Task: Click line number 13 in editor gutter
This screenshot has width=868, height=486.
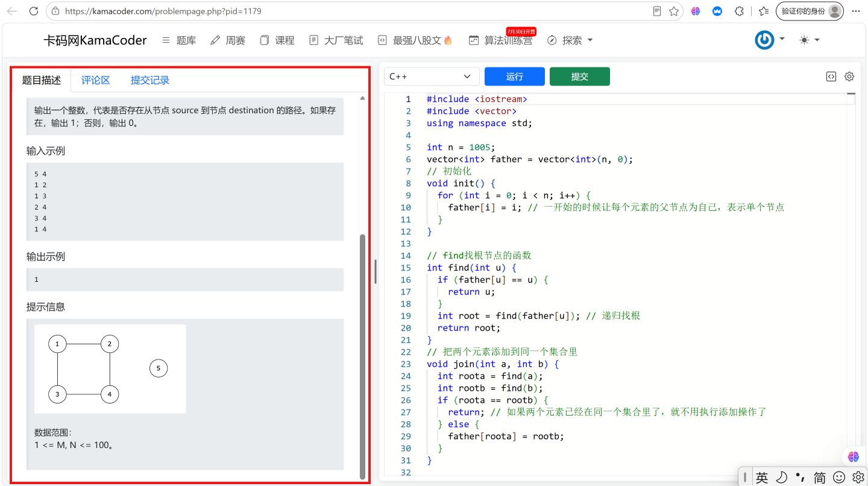Action: pyautogui.click(x=406, y=243)
